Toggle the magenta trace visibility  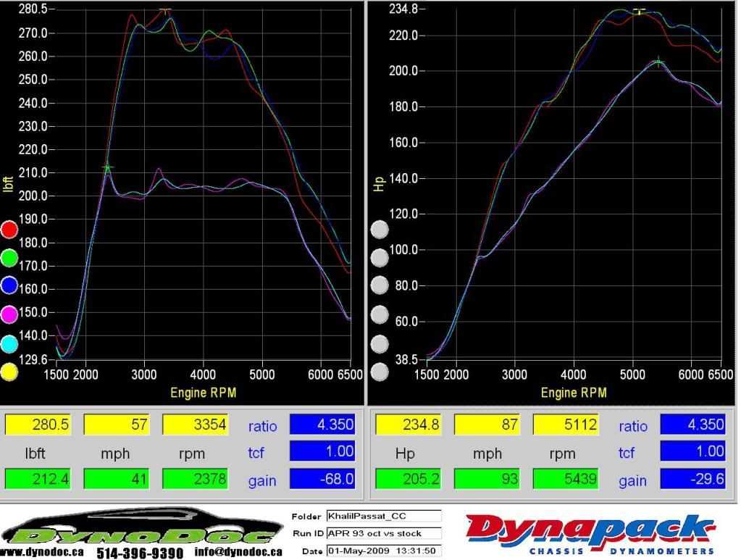pos(9,314)
